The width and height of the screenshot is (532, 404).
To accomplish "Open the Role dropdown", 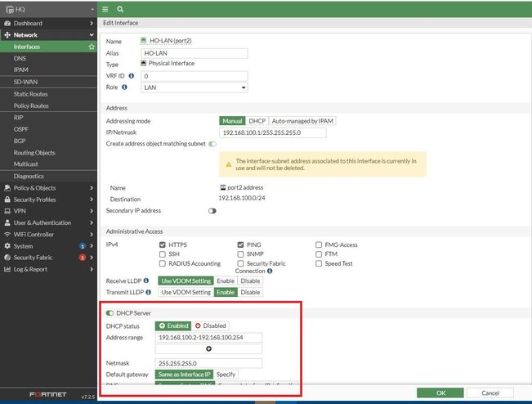I will [194, 88].
